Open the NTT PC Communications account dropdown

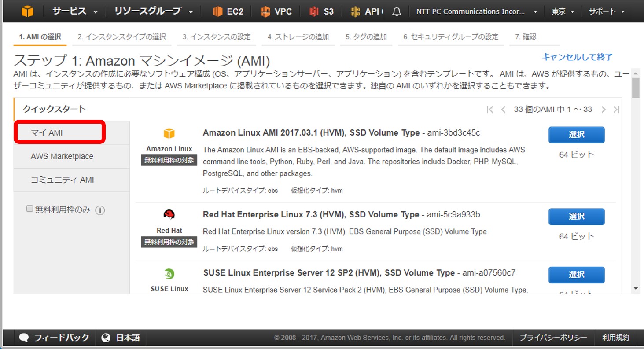[x=477, y=12]
